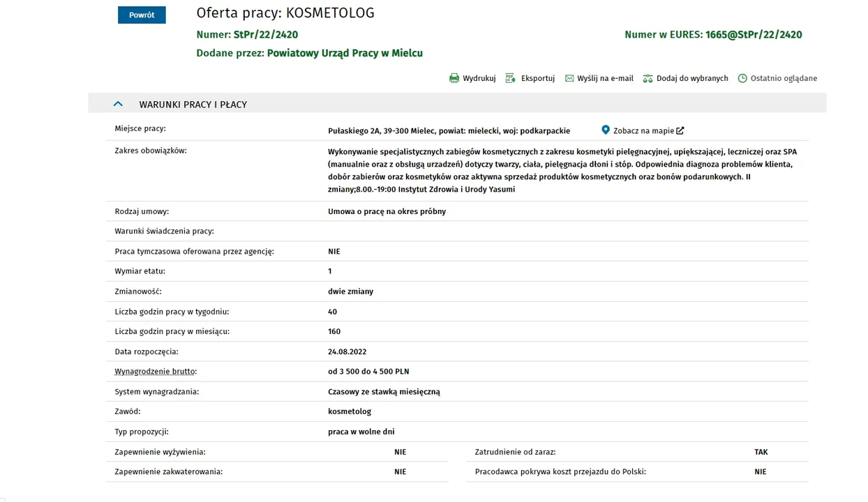Click the export icon beside Eksportuj
The image size is (868, 502).
(510, 78)
